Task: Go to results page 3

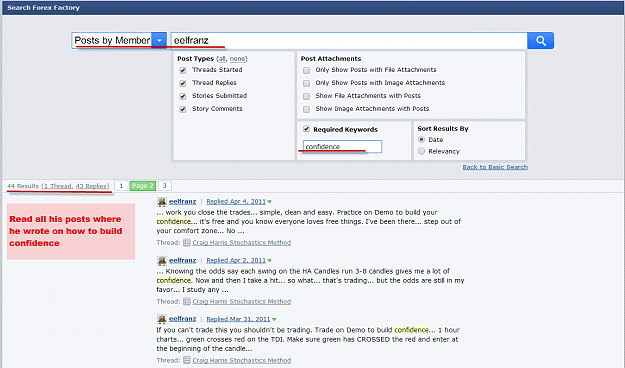Action: pos(165,186)
